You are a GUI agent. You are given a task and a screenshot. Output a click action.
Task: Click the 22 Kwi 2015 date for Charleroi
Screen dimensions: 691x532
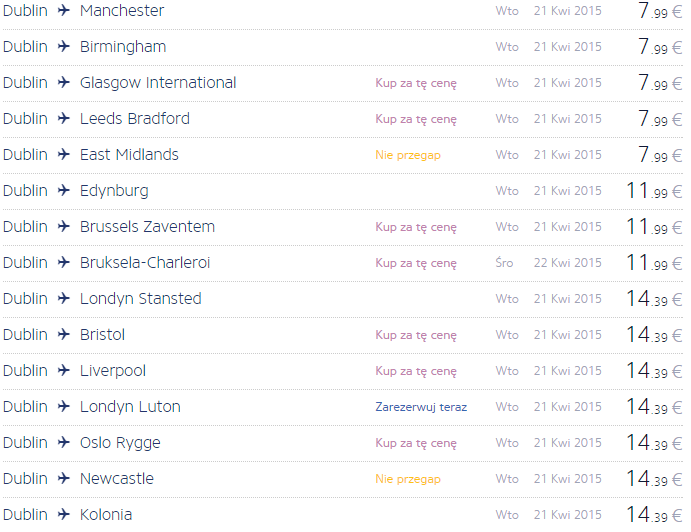coord(568,263)
